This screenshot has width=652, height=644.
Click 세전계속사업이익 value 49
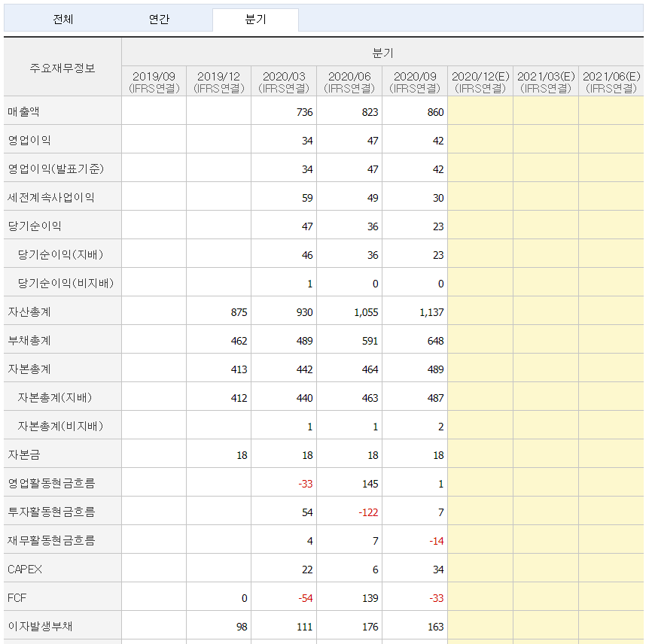point(373,198)
